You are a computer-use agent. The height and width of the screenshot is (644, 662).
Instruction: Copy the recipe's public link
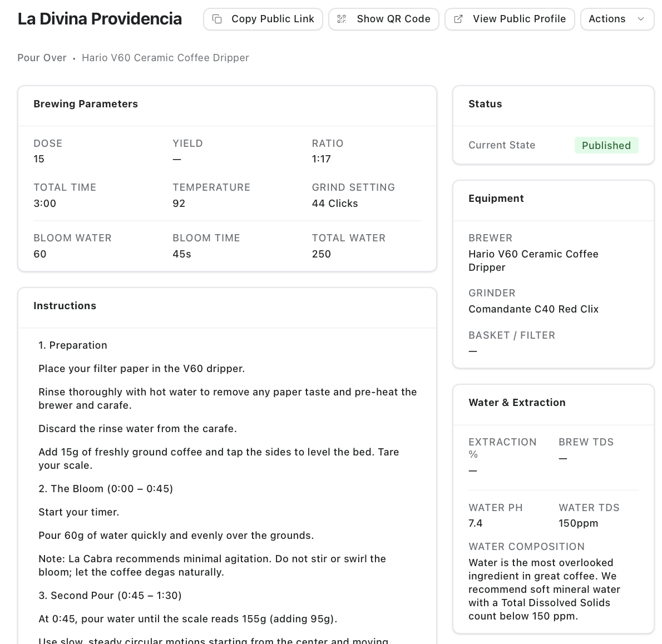point(263,19)
